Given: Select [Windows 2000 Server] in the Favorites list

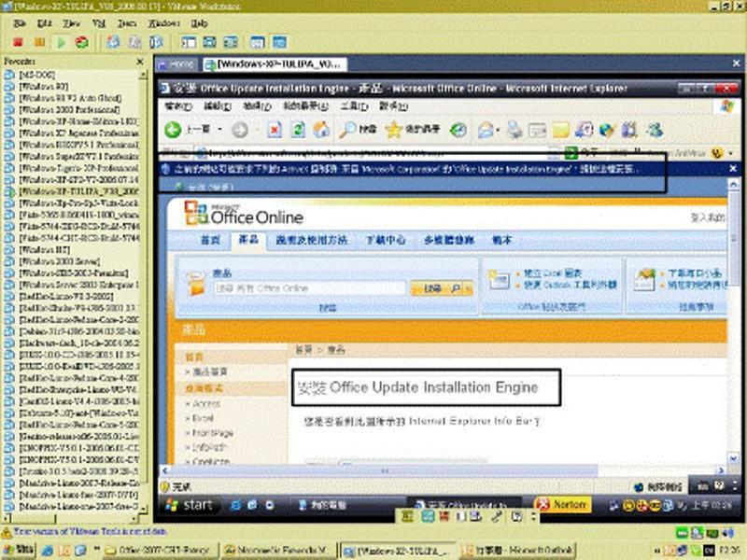Looking at the screenshot, I should coord(59,261).
